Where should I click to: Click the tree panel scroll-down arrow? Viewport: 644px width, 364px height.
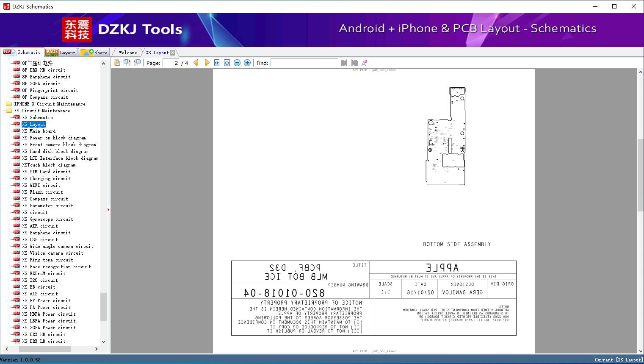point(103,342)
